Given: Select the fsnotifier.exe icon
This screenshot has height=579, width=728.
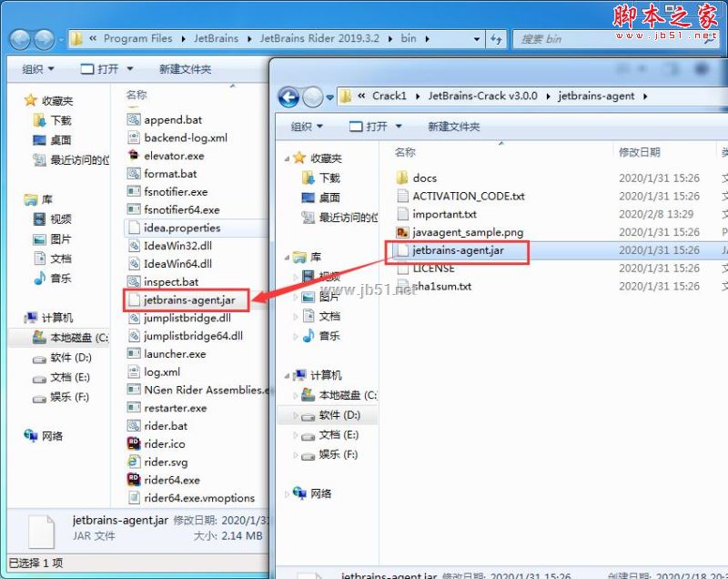Looking at the screenshot, I should pos(134,192).
